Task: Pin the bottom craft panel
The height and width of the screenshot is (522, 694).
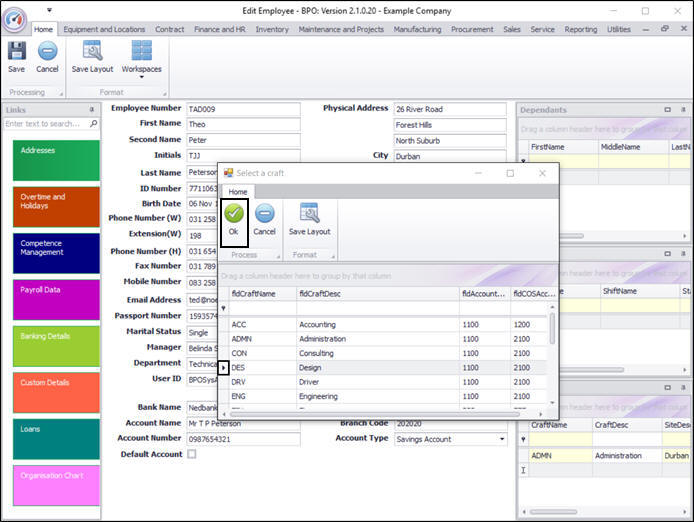Action: [x=683, y=387]
